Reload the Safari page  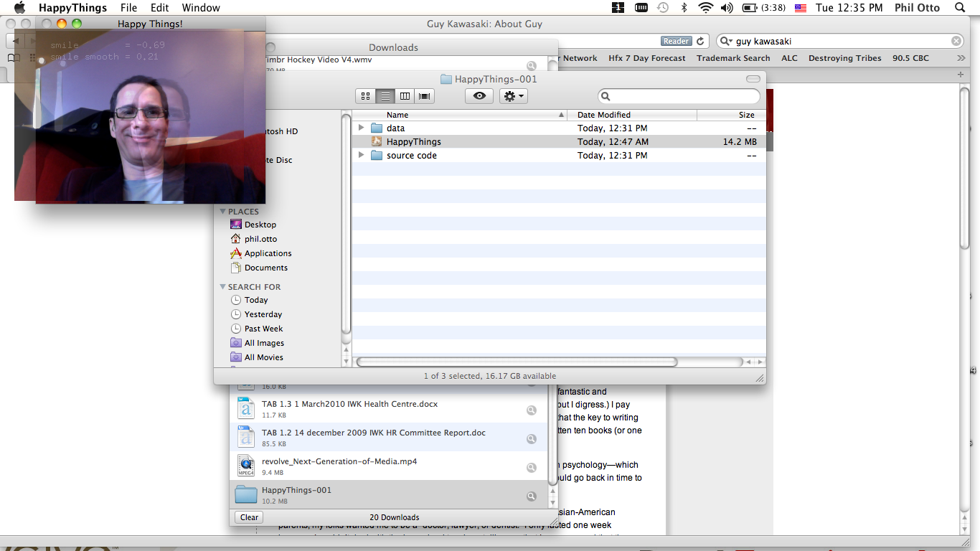pos(701,42)
